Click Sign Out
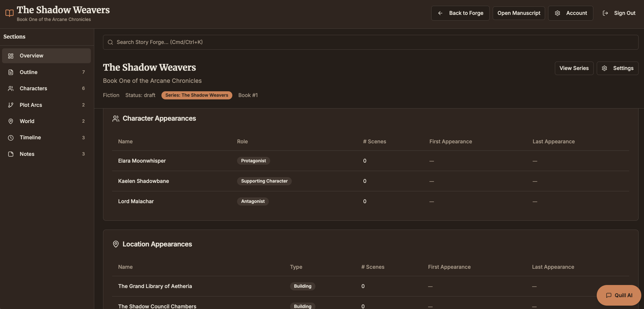The height and width of the screenshot is (309, 644). (619, 13)
